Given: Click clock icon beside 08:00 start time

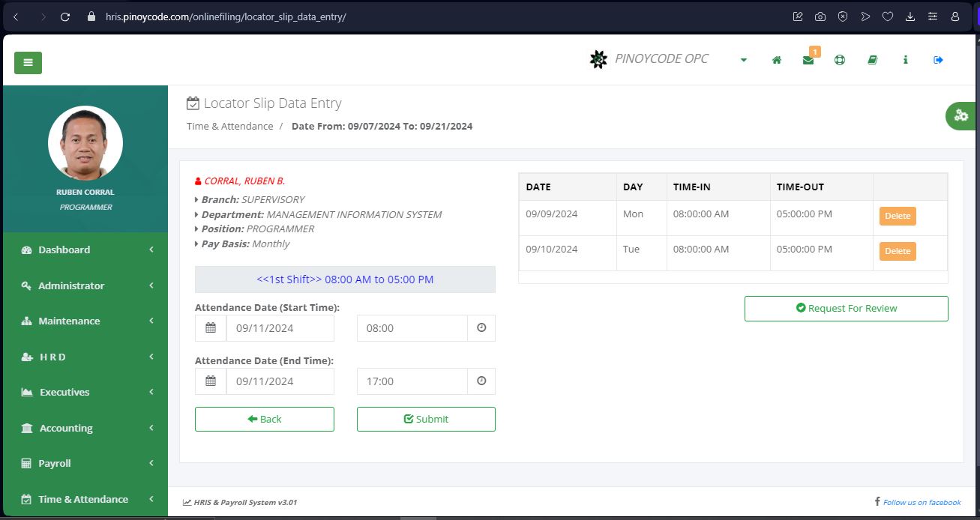Looking at the screenshot, I should click(x=481, y=328).
